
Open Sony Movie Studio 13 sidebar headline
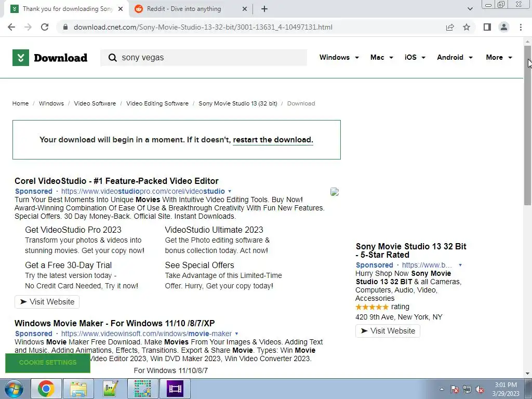click(x=411, y=250)
